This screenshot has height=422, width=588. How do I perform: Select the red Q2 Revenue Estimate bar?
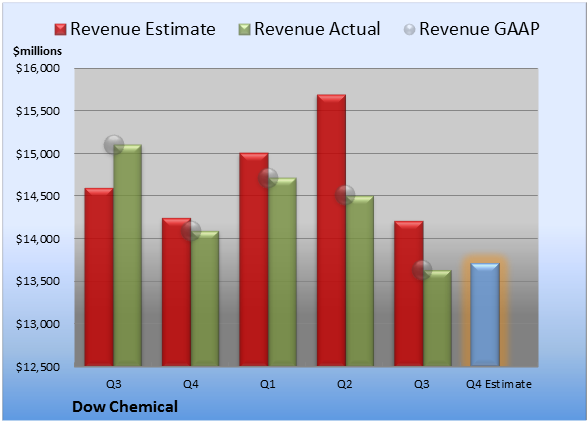click(x=332, y=230)
